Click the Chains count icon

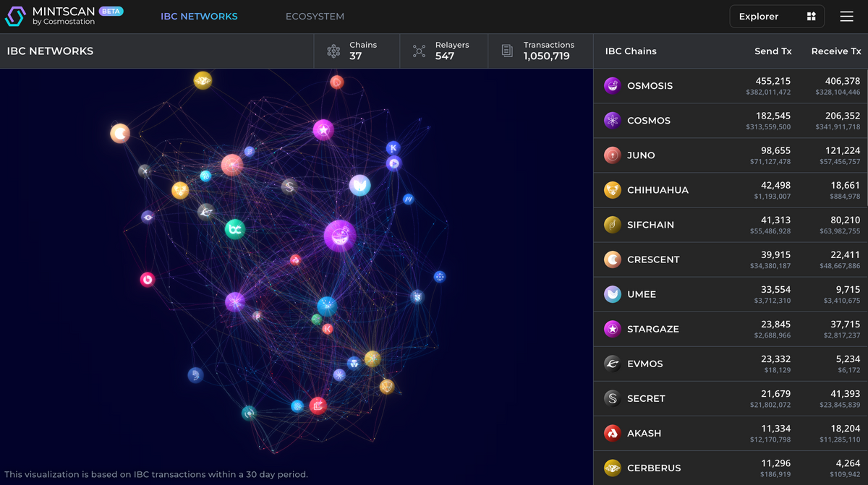point(333,51)
